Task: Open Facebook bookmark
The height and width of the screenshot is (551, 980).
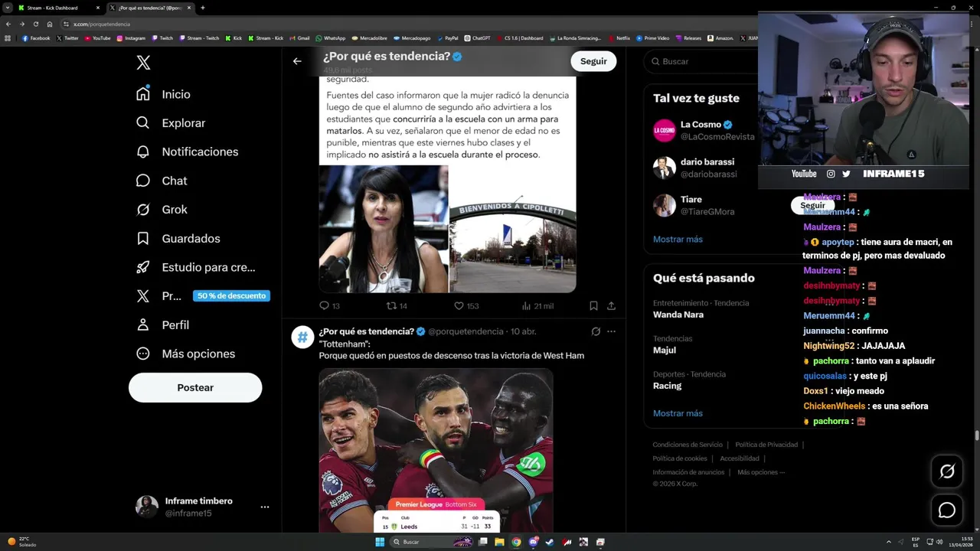Action: pyautogui.click(x=36, y=38)
